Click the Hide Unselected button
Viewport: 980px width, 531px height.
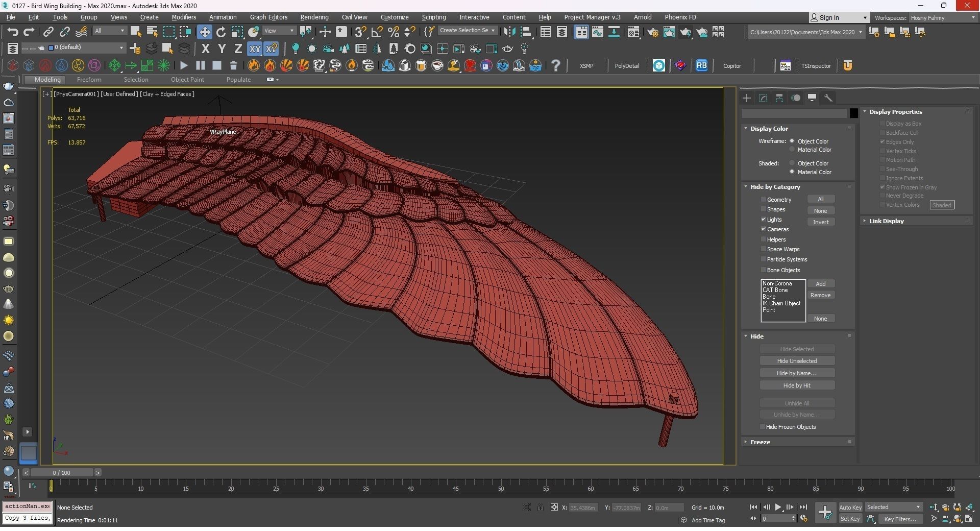(797, 361)
